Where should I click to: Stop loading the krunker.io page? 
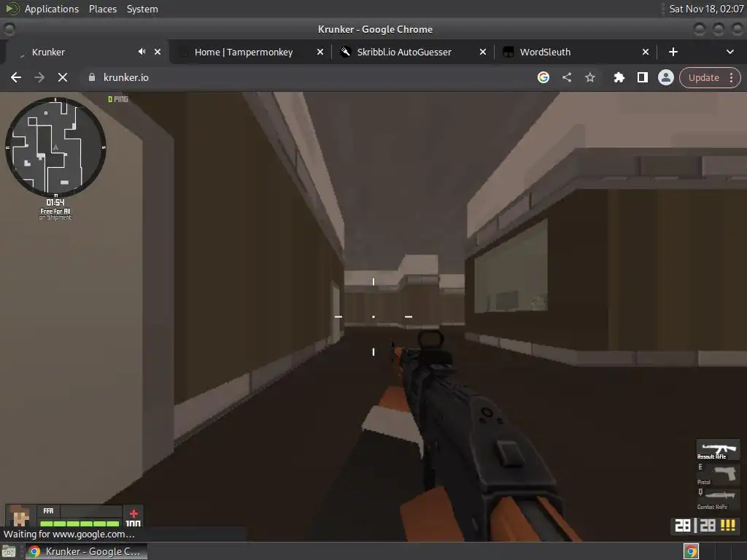click(x=63, y=77)
